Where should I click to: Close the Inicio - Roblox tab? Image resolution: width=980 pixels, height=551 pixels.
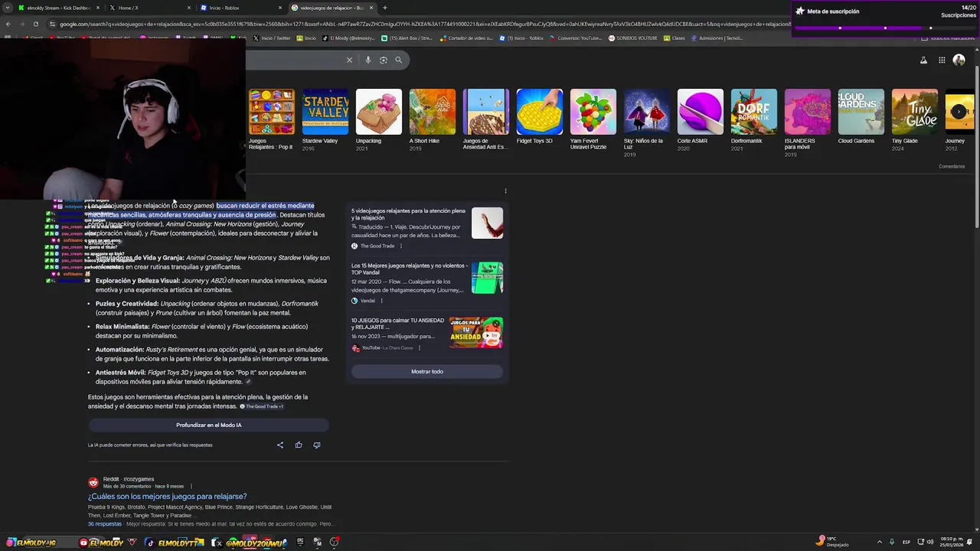coord(280,8)
